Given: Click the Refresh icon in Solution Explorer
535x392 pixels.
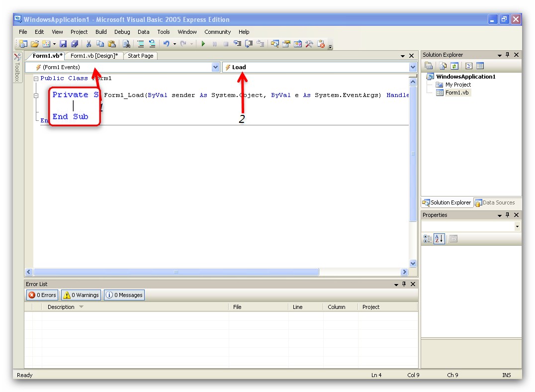Looking at the screenshot, I should coord(454,66).
